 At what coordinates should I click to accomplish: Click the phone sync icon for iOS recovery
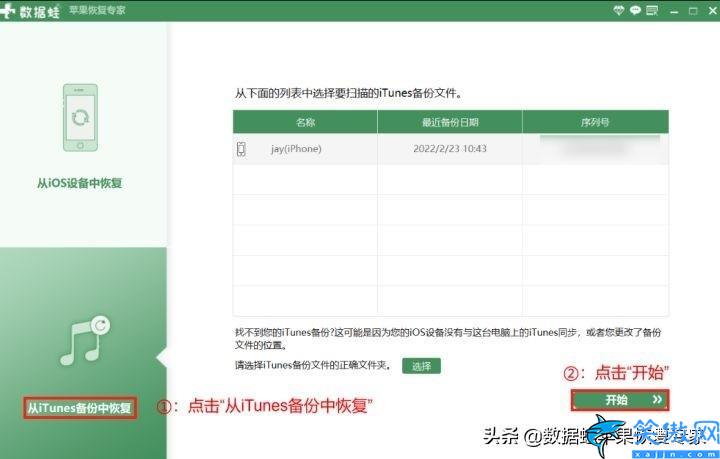tap(80, 118)
